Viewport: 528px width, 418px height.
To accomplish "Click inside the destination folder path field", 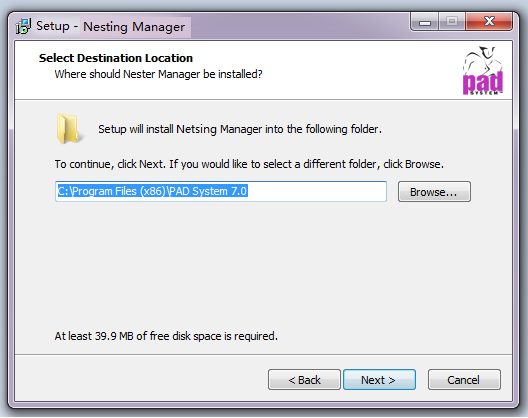I will tap(221, 192).
